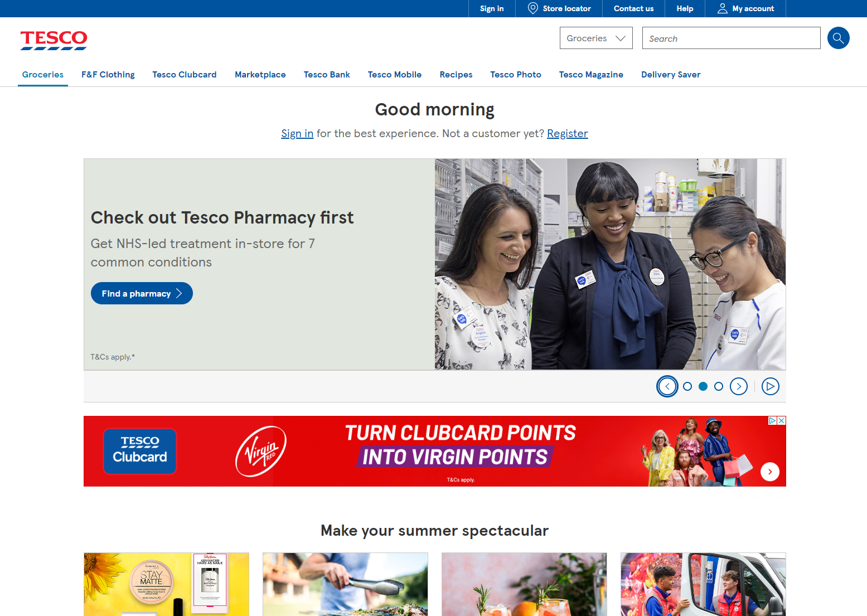
Task: Click the carousel next arrow
Action: [x=739, y=386]
